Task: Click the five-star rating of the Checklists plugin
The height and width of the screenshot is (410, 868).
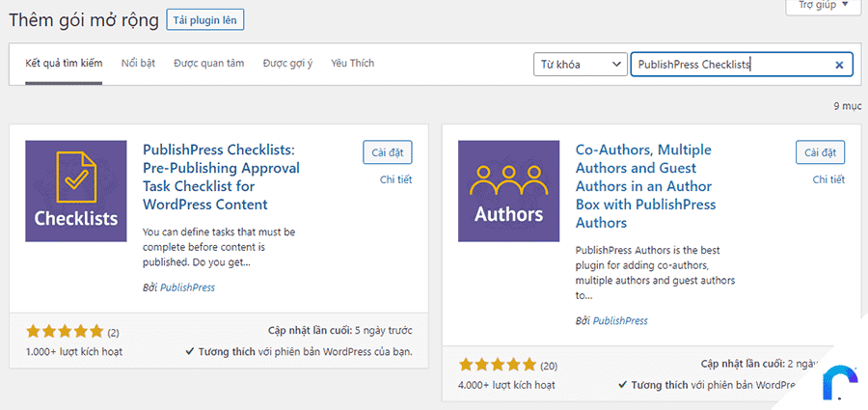Action: click(x=65, y=332)
